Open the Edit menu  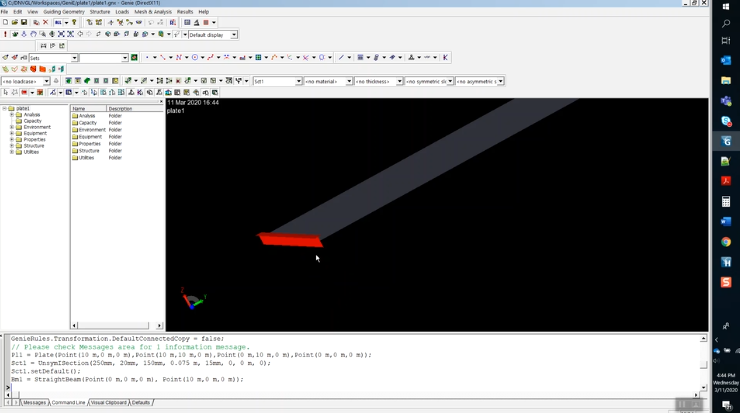17,12
